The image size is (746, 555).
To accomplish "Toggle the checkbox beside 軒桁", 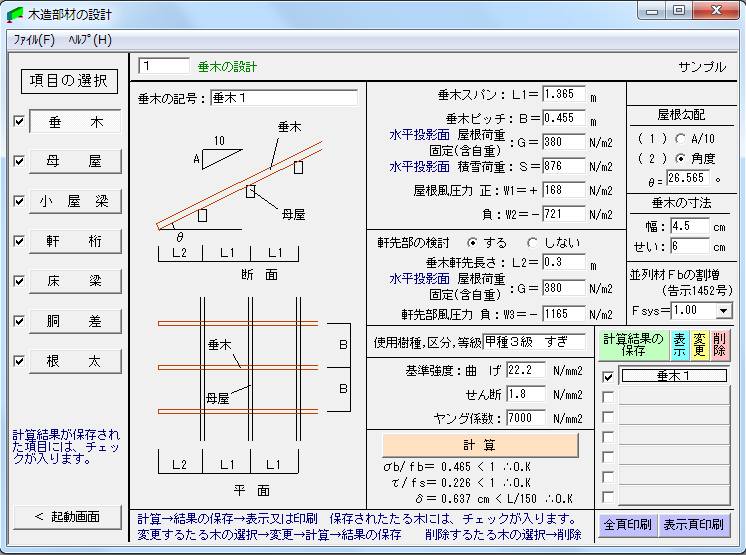I will pos(19,241).
